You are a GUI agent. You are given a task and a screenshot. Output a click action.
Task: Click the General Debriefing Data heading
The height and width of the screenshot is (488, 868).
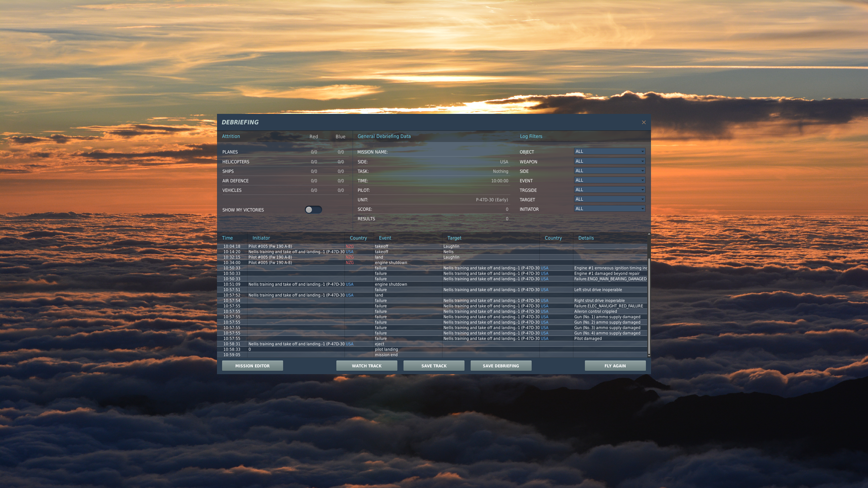[384, 136]
